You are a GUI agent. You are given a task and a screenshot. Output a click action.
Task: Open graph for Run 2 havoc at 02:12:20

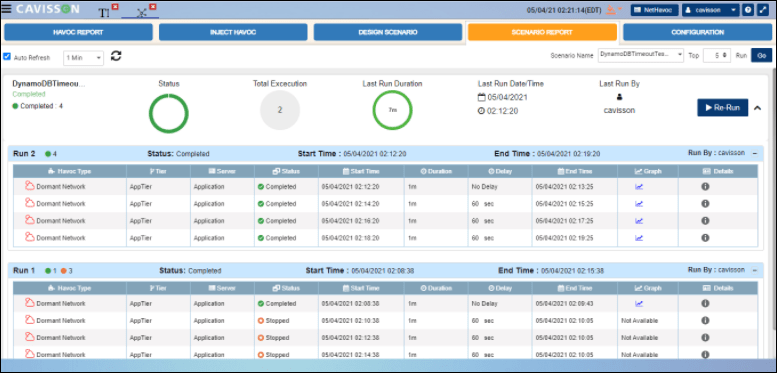click(639, 187)
